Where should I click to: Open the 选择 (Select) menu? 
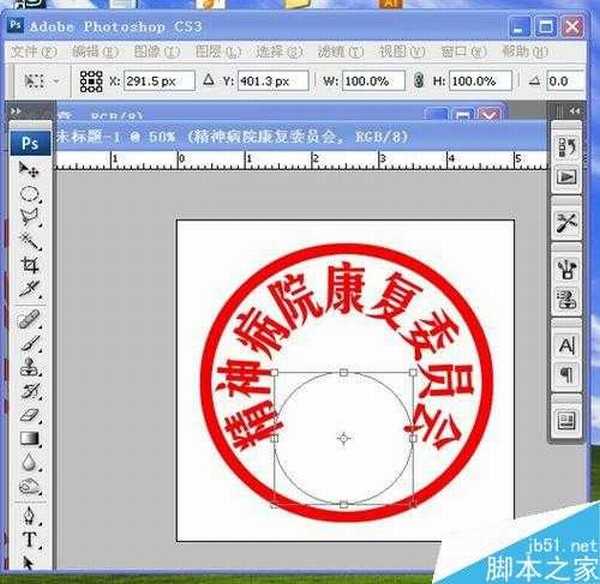pyautogui.click(x=279, y=52)
